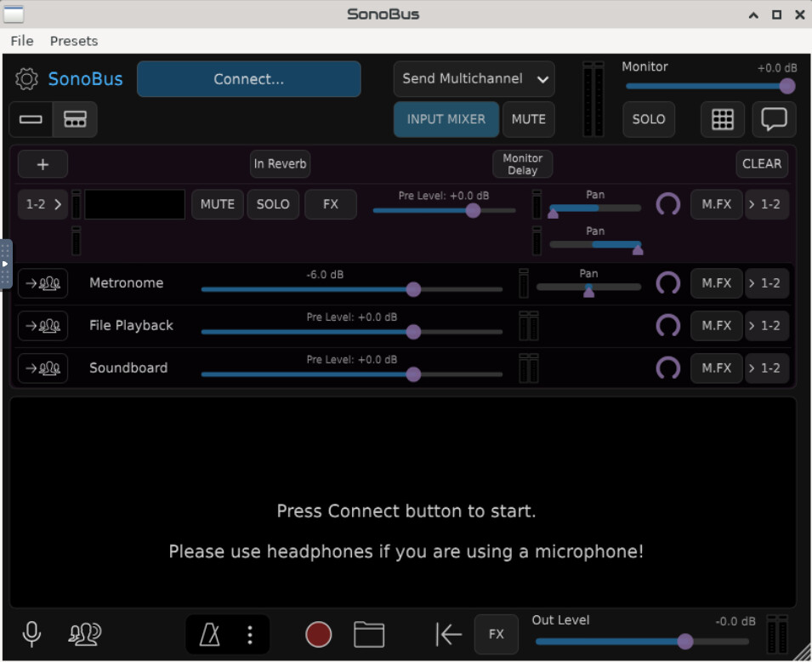The image size is (812, 662).
Task: Open M.FX for the Metronome row
Action: click(717, 283)
